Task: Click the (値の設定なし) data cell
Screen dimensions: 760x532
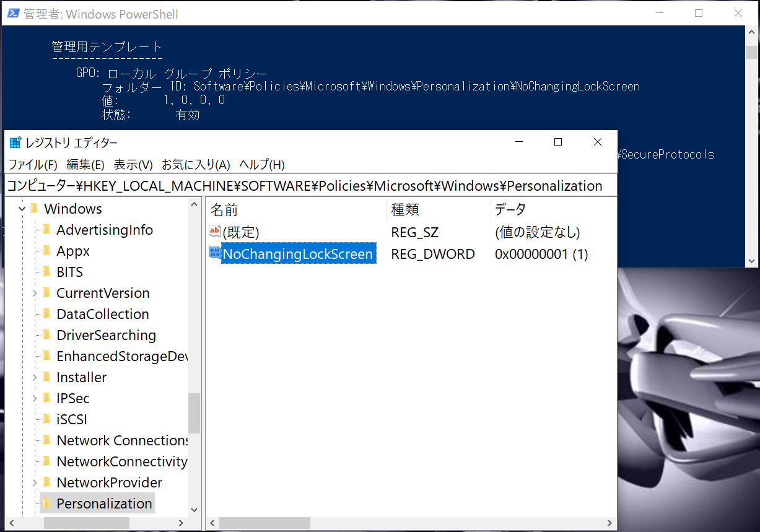Action: click(537, 233)
